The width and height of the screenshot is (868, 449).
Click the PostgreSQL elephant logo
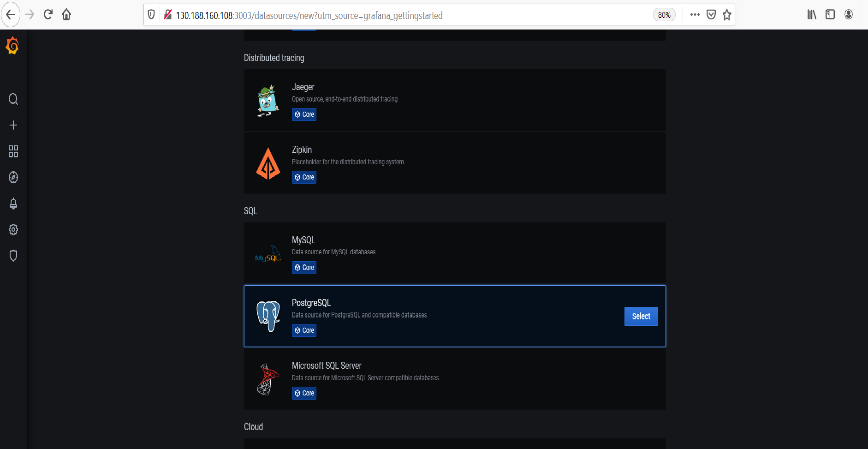(x=268, y=316)
